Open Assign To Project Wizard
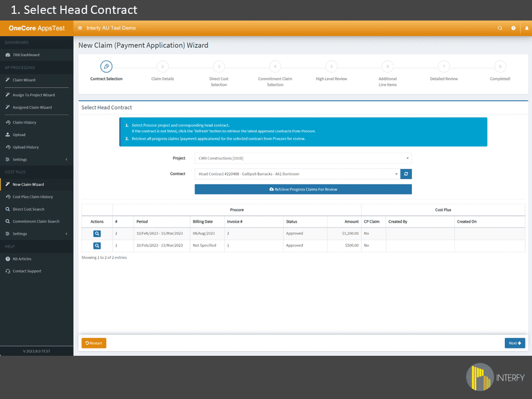Image resolution: width=532 pixels, height=399 pixels. pyautogui.click(x=34, y=95)
